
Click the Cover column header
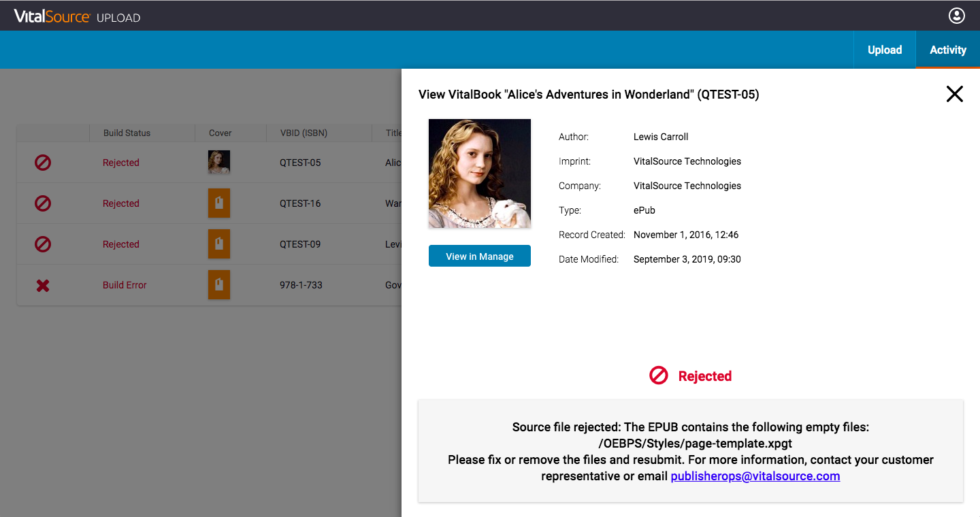click(x=220, y=133)
